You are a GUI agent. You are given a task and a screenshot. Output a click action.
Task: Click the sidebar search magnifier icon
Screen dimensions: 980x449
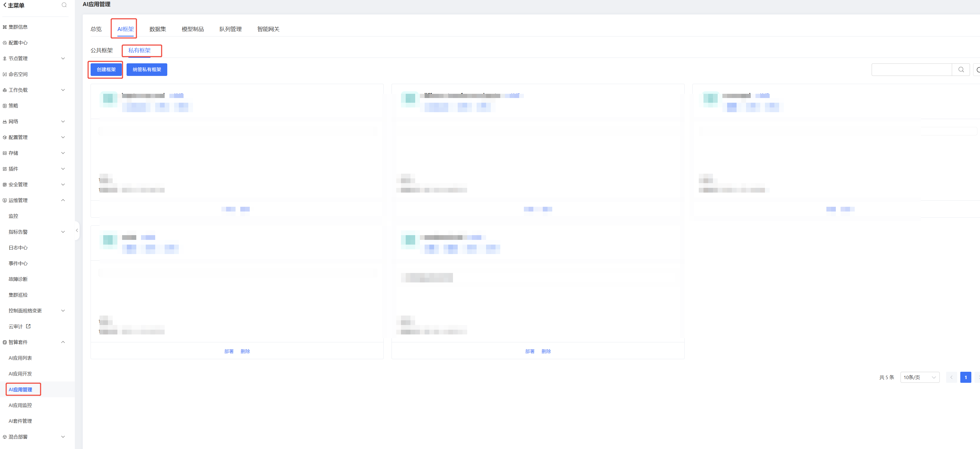[64, 5]
